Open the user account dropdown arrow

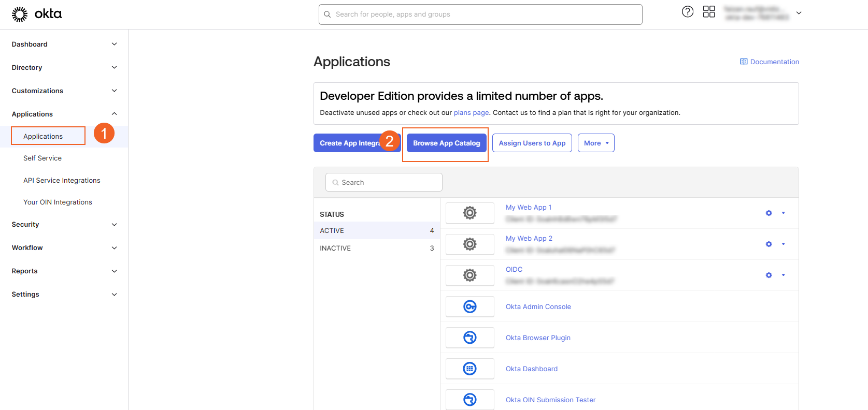pyautogui.click(x=799, y=13)
